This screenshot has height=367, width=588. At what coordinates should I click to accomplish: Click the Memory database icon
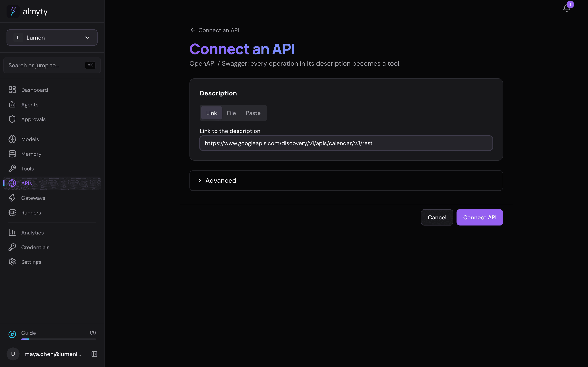pos(12,154)
